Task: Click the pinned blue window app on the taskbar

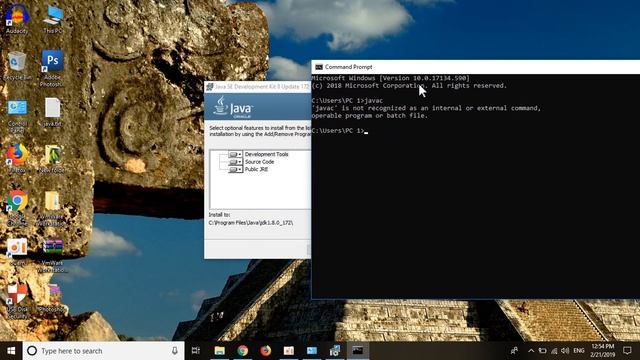Action: point(312,351)
